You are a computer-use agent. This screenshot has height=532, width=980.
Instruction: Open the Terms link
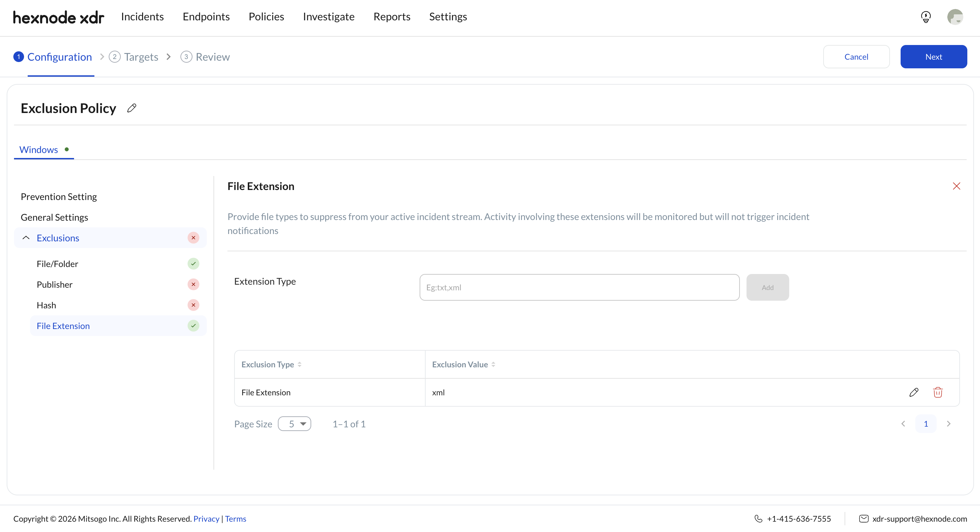[235, 519]
